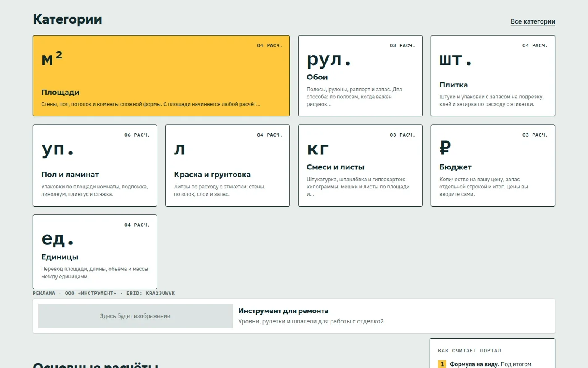Click the "Перевод площади, длины…" description
Viewport: 588px width, 368px height.
94,273
